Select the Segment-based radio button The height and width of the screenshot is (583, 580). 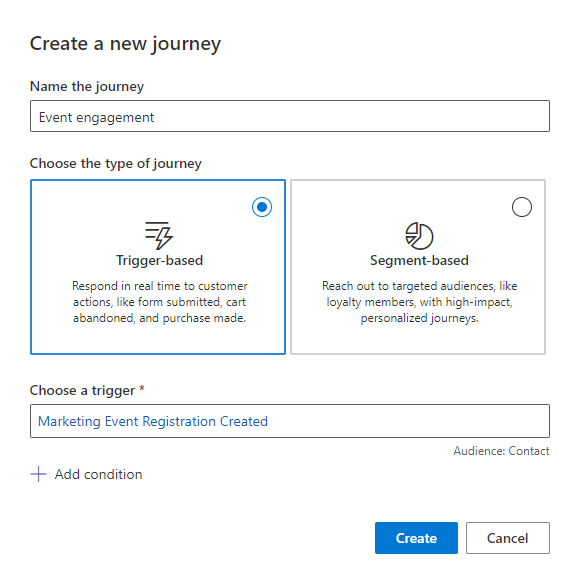click(522, 207)
